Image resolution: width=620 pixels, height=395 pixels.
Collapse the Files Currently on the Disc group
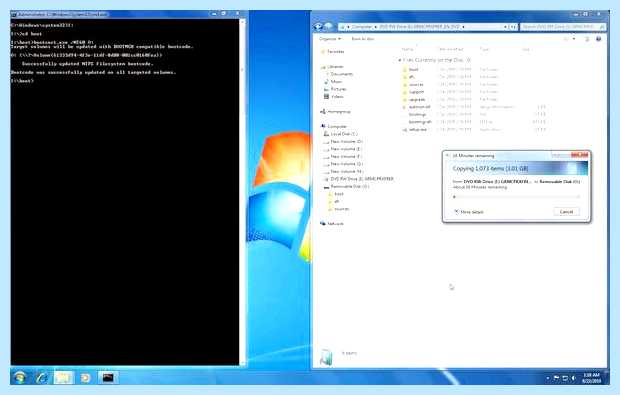[399, 60]
